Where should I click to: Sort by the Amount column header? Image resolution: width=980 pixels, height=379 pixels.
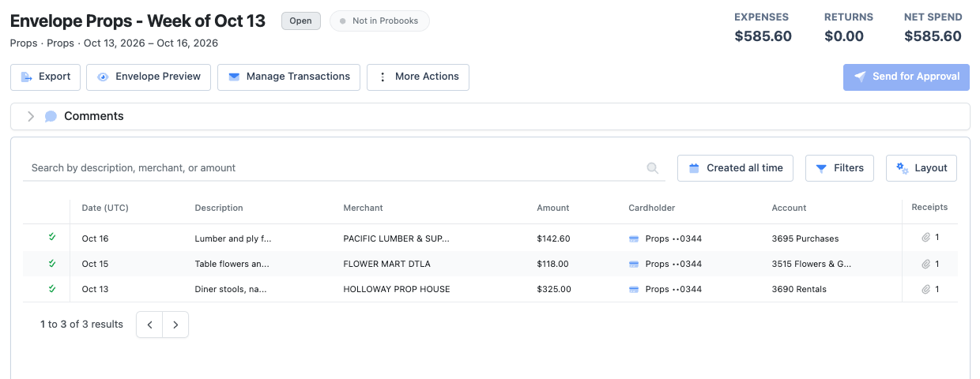pyautogui.click(x=553, y=208)
